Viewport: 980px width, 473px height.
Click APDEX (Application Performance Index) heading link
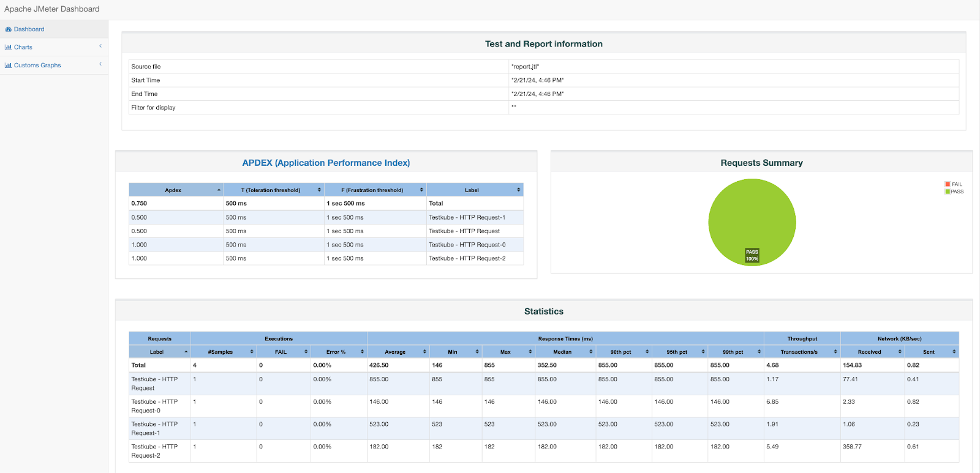click(x=326, y=163)
